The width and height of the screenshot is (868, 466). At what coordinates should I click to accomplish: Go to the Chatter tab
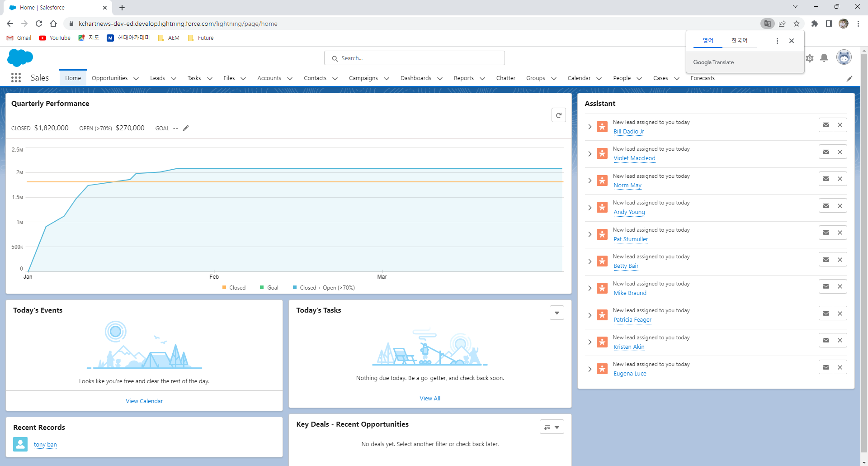[x=505, y=78]
